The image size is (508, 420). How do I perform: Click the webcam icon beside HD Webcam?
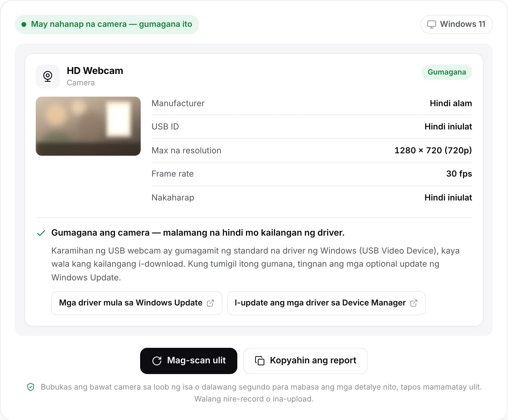[x=48, y=76]
